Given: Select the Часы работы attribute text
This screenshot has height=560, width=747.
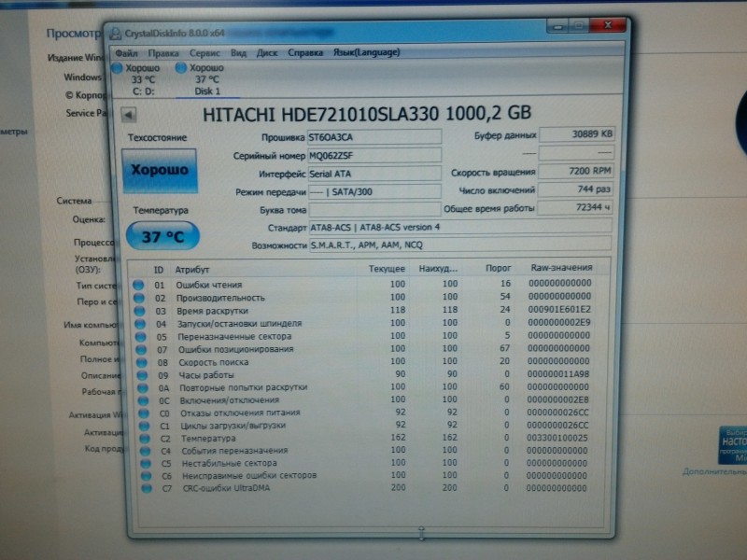Looking at the screenshot, I should point(206,375).
